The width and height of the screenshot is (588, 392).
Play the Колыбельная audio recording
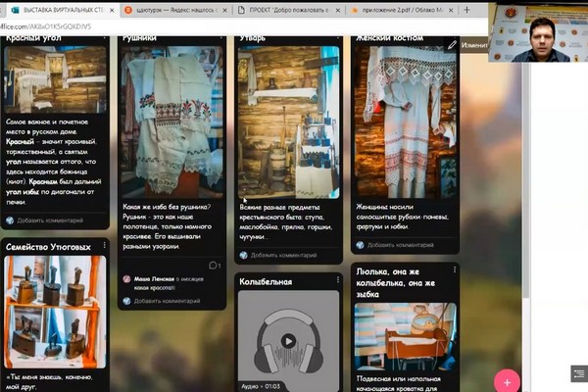[x=288, y=341]
